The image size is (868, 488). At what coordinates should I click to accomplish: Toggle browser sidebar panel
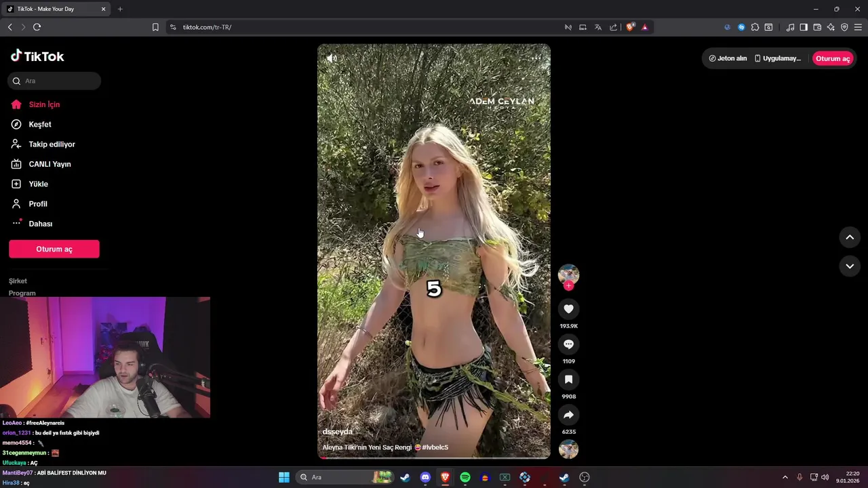(804, 27)
